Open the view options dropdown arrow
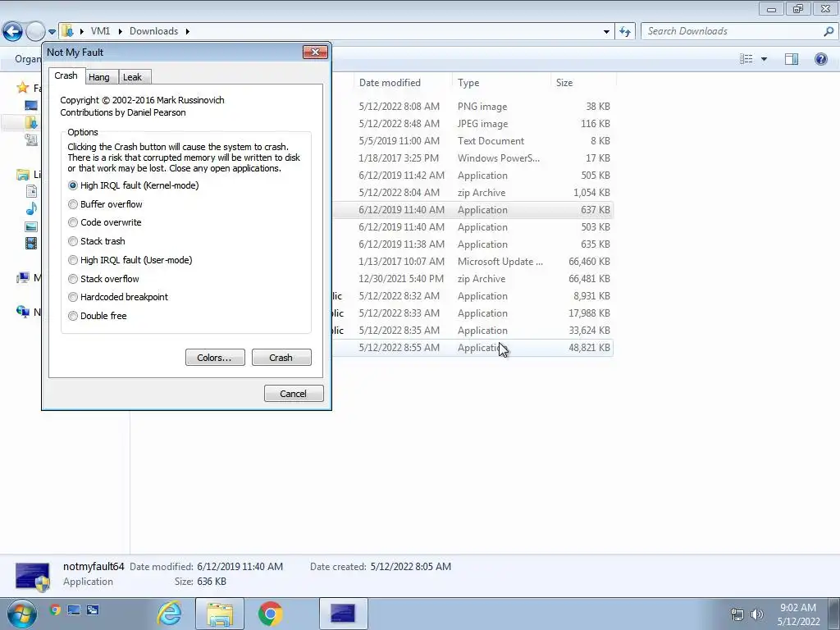The image size is (840, 630). tap(764, 59)
